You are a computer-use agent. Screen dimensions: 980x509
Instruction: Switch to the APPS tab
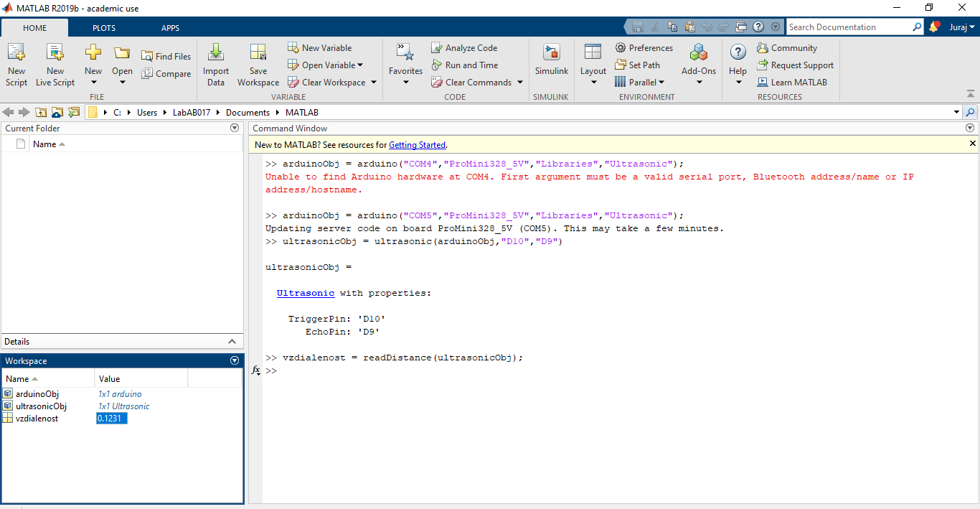point(171,28)
